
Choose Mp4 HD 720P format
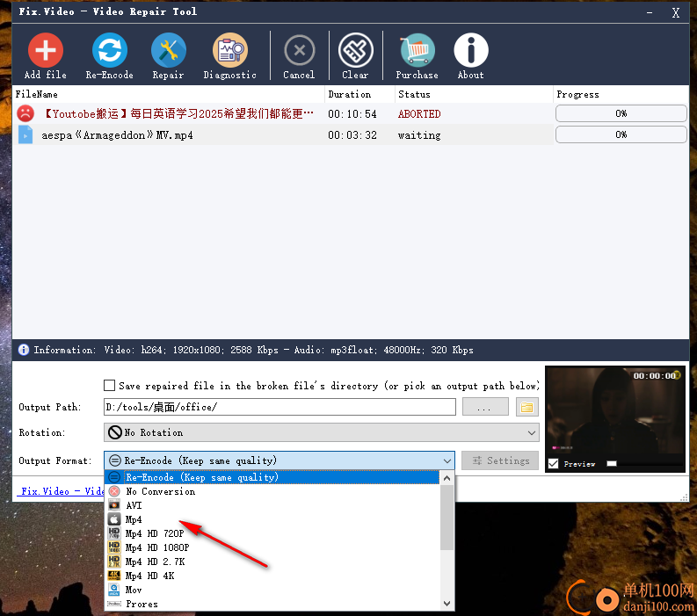(272, 533)
